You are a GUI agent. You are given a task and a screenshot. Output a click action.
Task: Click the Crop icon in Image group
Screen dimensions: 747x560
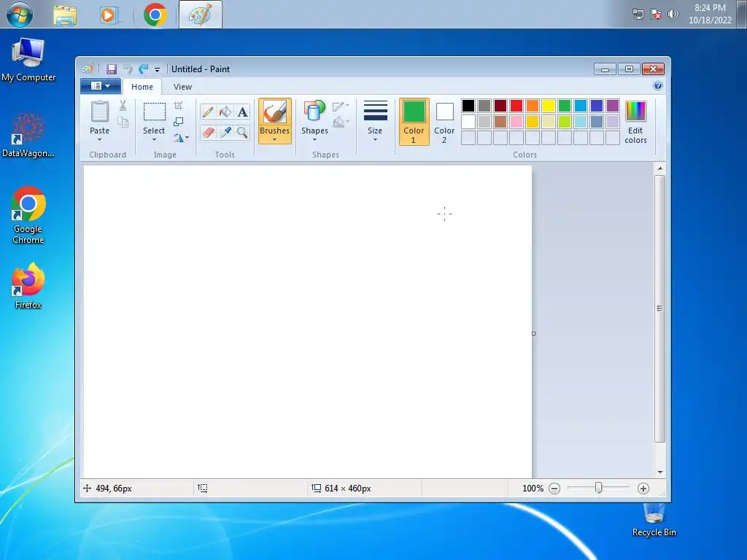click(x=179, y=105)
